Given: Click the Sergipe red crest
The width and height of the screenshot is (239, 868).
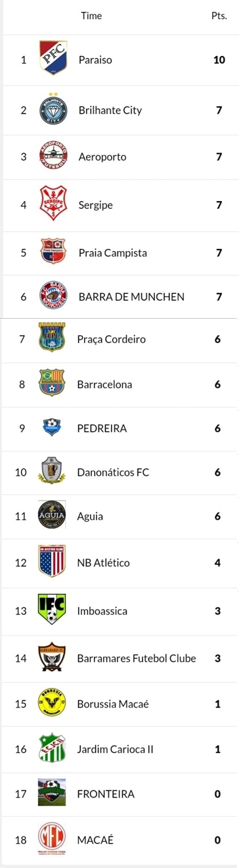Looking at the screenshot, I should coord(52,204).
